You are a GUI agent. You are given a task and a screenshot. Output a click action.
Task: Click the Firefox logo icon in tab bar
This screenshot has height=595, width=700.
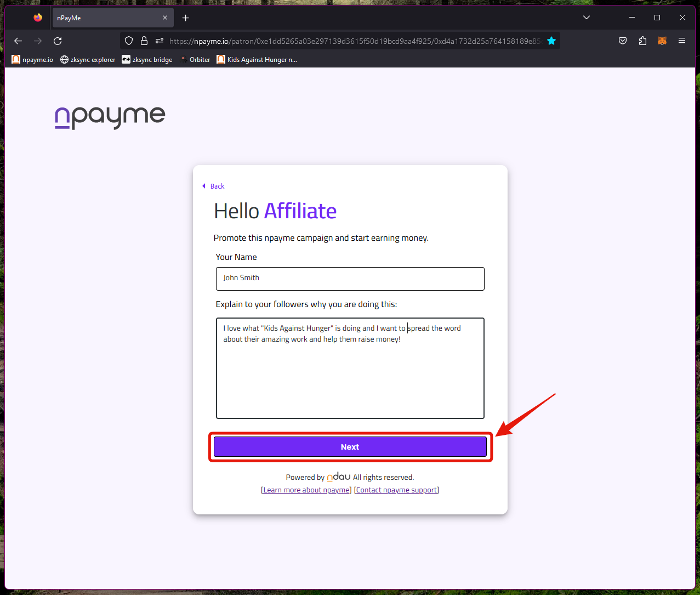37,18
